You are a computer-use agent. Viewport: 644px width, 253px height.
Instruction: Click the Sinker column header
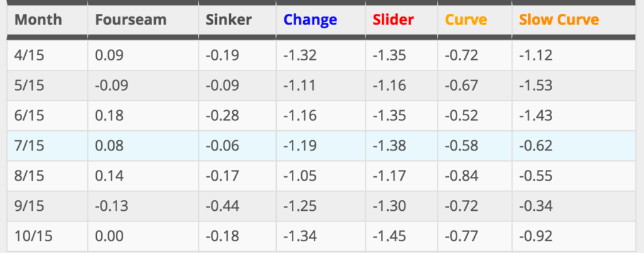(x=228, y=20)
